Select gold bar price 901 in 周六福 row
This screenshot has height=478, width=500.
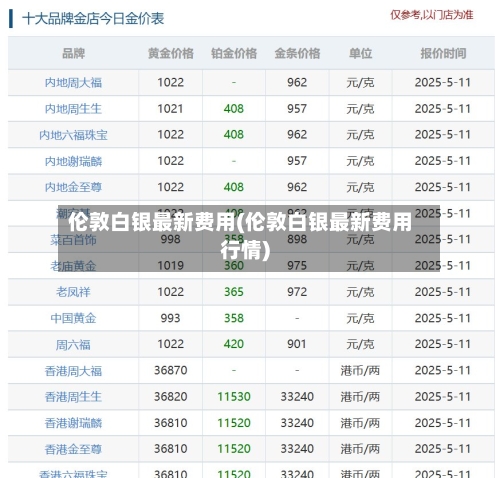pos(297,344)
